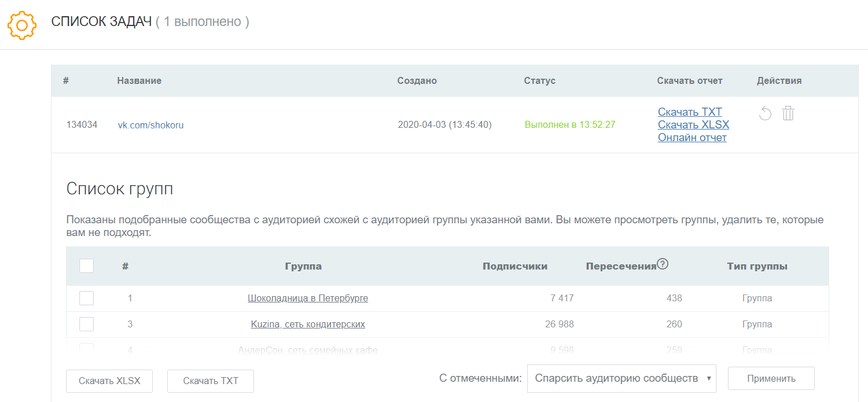The width and height of the screenshot is (868, 402).
Task: Click the Скачать XLSX button below the table
Action: click(x=109, y=381)
